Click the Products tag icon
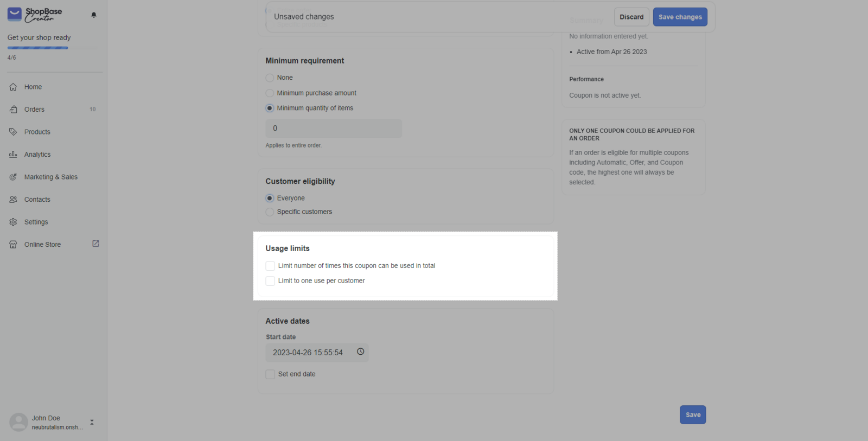This screenshot has height=441, width=868. coord(13,132)
